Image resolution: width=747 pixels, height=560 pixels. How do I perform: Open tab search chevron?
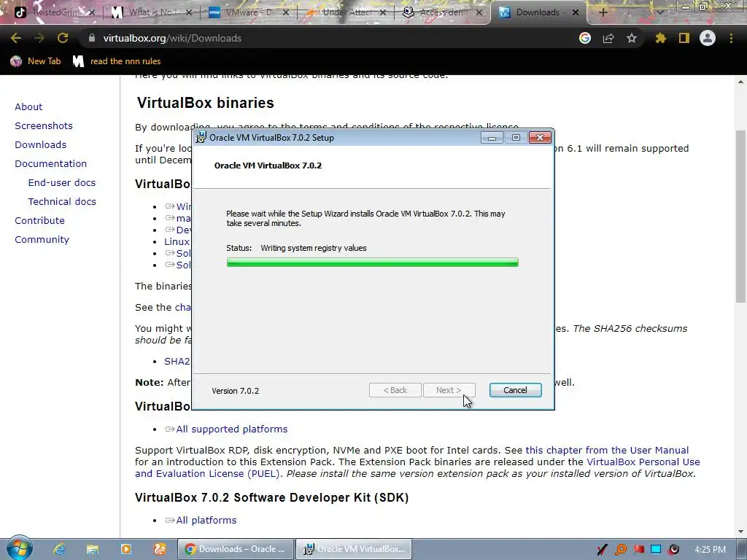(659, 12)
